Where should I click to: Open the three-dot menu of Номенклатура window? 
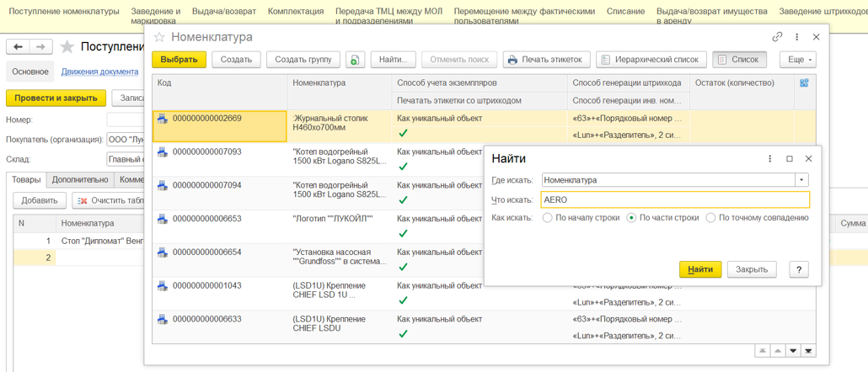796,37
